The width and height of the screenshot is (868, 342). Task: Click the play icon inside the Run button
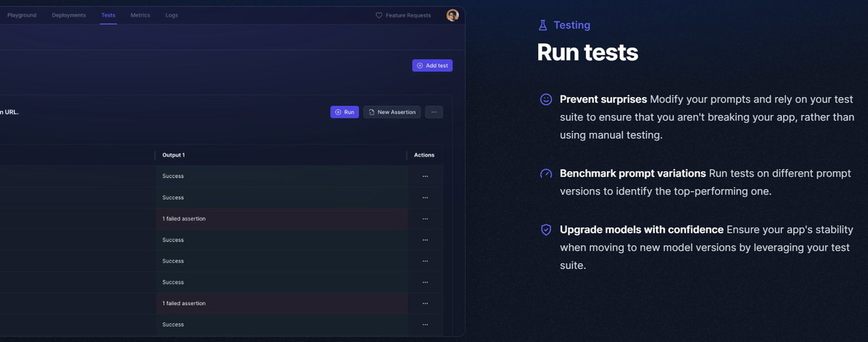pos(338,112)
